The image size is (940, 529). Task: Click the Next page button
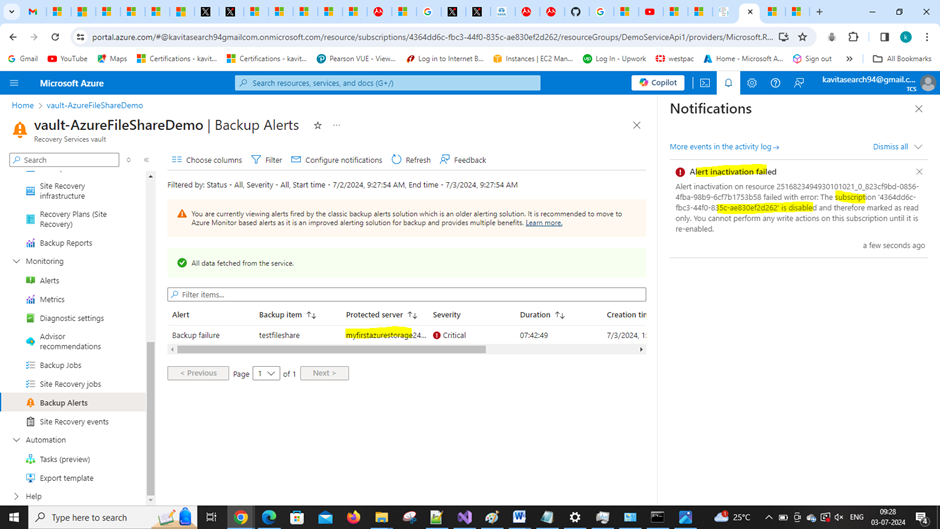tap(324, 373)
